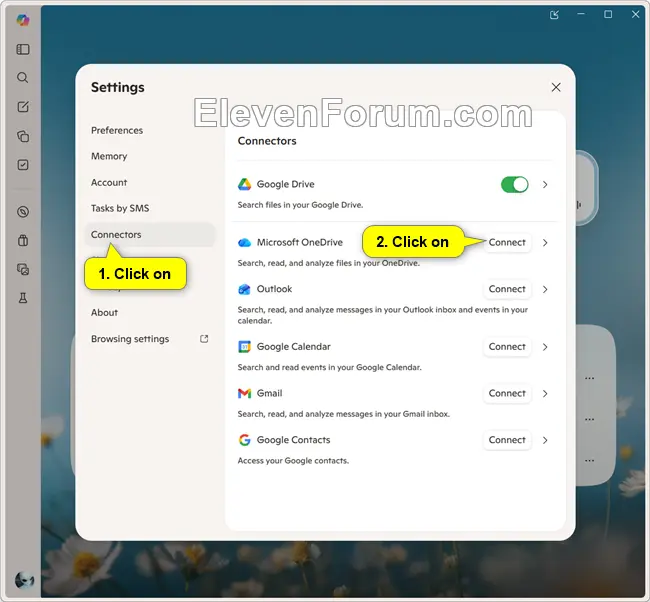
Task: Click external link icon beside Browsing settings
Action: 204,339
